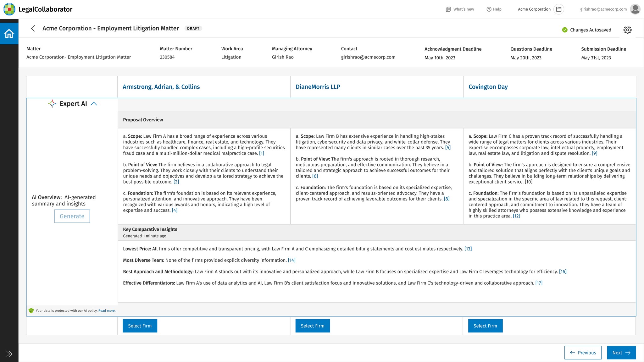The height and width of the screenshot is (362, 644).
Task: Click the Acme Corporation folder icon
Action: coord(559,9)
